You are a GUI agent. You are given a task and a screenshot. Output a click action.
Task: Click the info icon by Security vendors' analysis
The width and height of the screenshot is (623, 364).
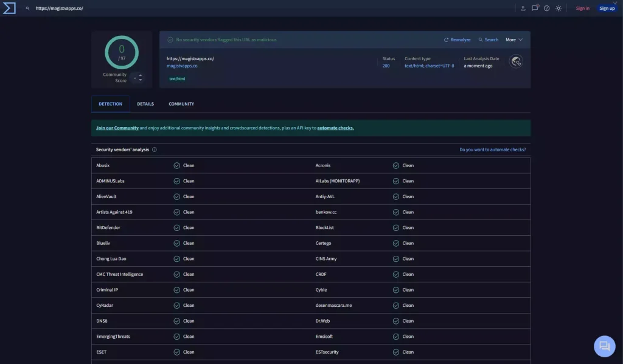click(154, 149)
